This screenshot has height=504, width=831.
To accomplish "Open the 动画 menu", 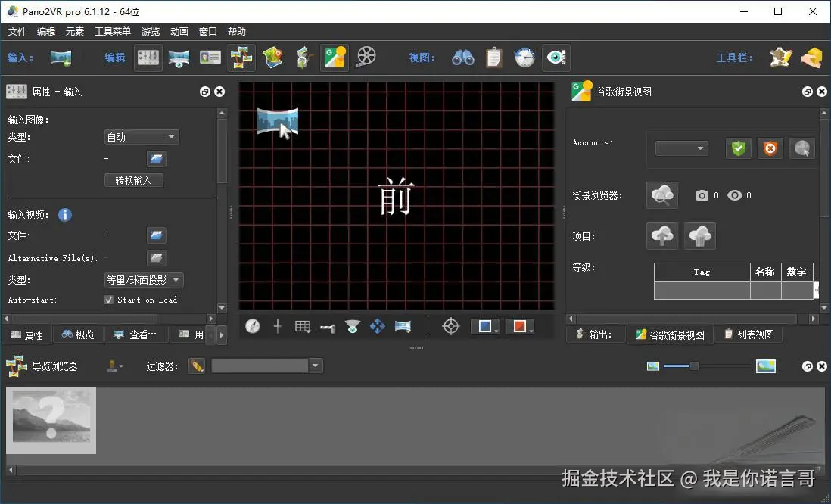I will click(x=179, y=32).
